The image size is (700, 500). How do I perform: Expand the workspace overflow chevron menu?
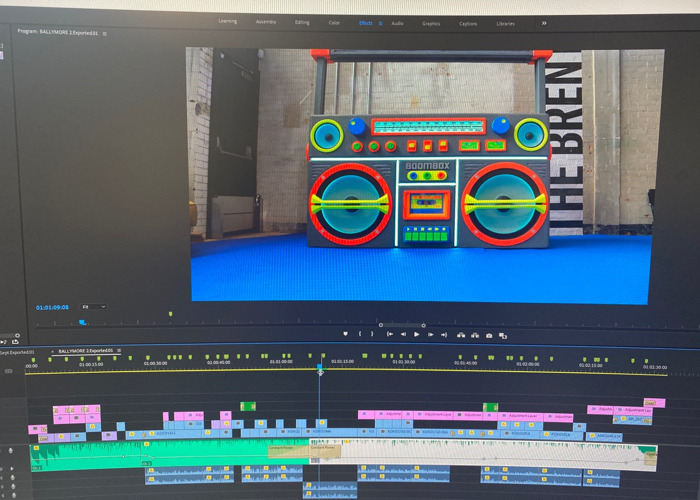tap(544, 22)
